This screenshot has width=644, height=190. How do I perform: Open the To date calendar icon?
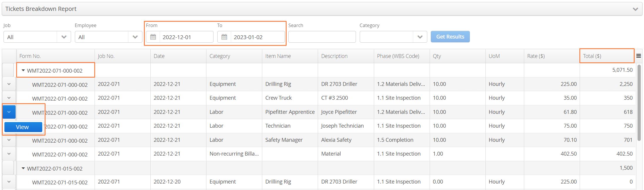tap(224, 37)
